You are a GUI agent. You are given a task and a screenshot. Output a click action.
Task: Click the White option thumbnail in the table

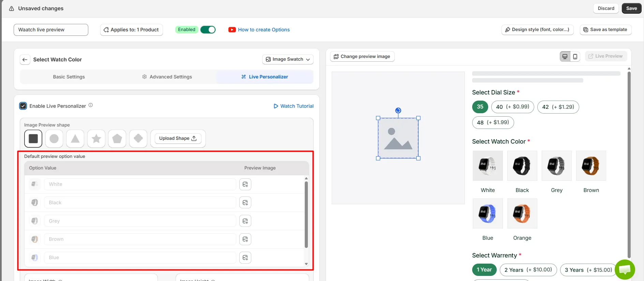pos(34,184)
